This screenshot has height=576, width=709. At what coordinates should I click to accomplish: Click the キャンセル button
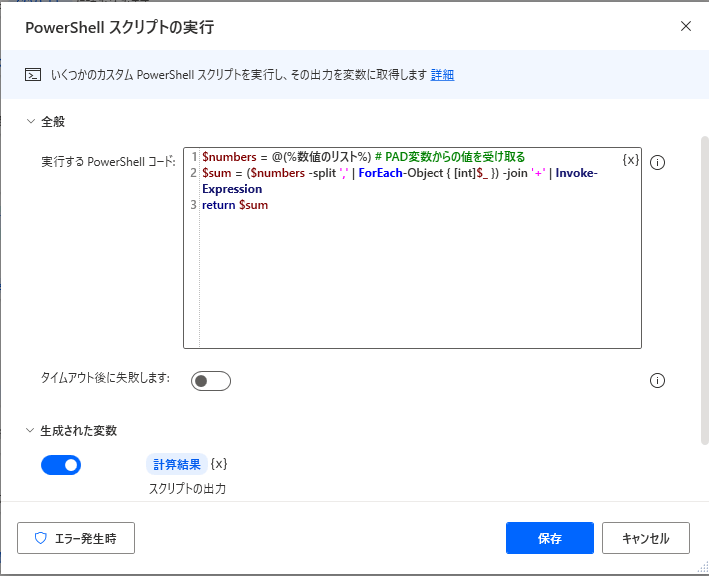646,538
